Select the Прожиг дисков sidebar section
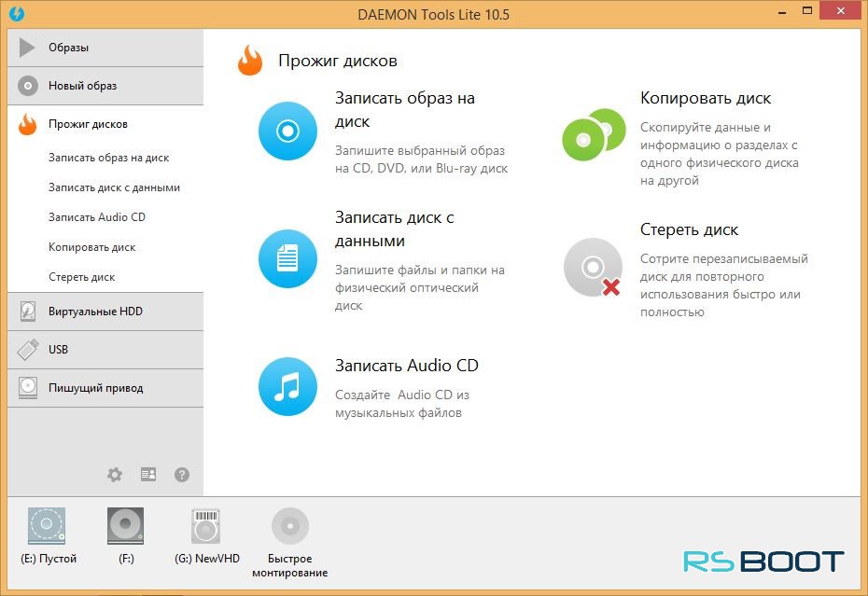The width and height of the screenshot is (868, 596). (105, 124)
